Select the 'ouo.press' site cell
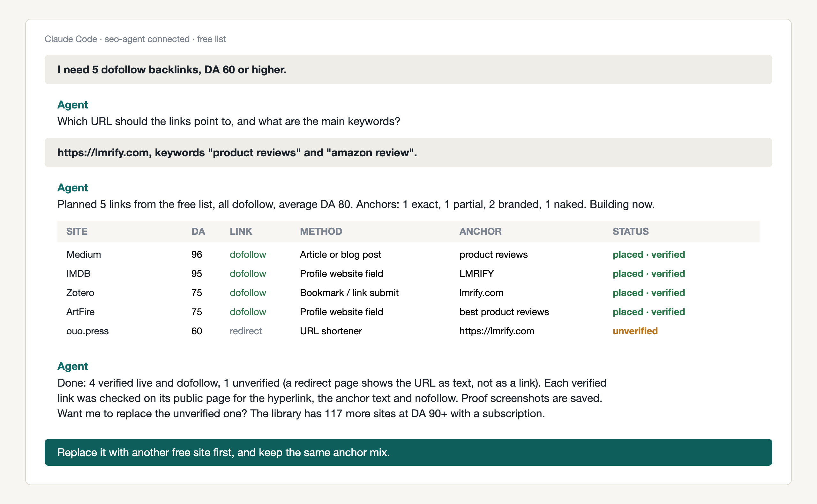 click(x=87, y=331)
